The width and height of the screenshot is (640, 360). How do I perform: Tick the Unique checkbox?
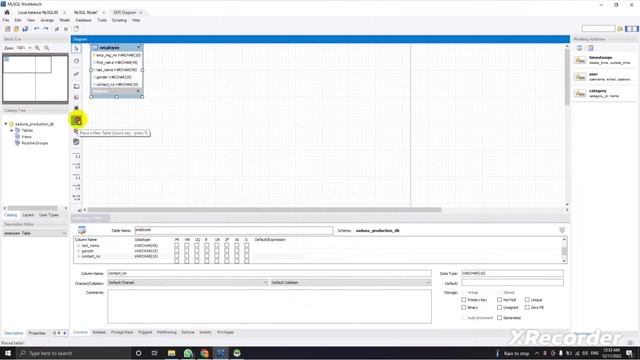(527, 300)
